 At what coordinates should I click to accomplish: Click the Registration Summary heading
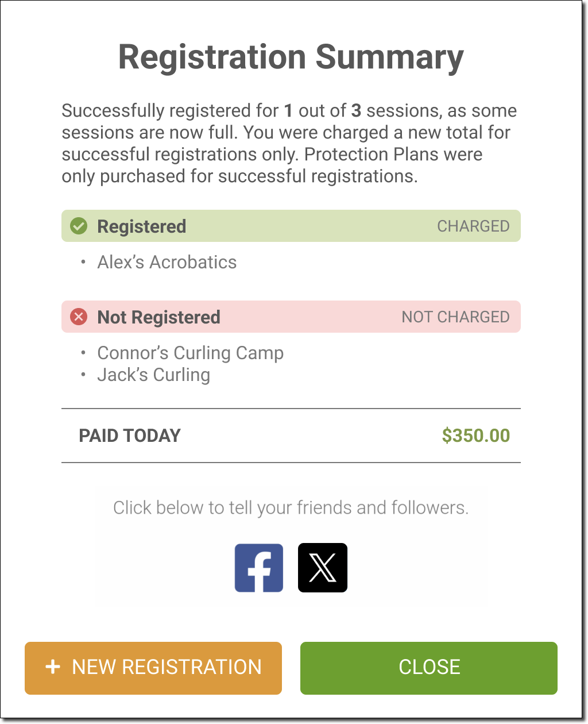[x=291, y=57]
